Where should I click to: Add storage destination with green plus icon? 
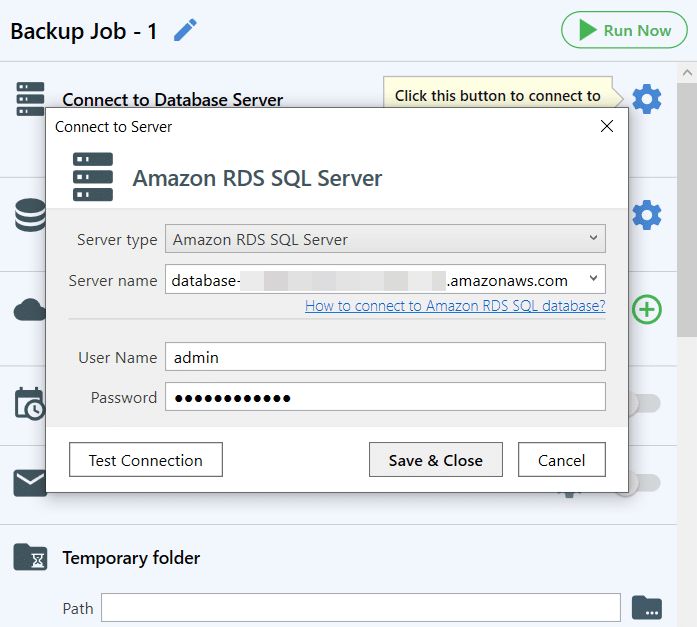[x=647, y=309]
